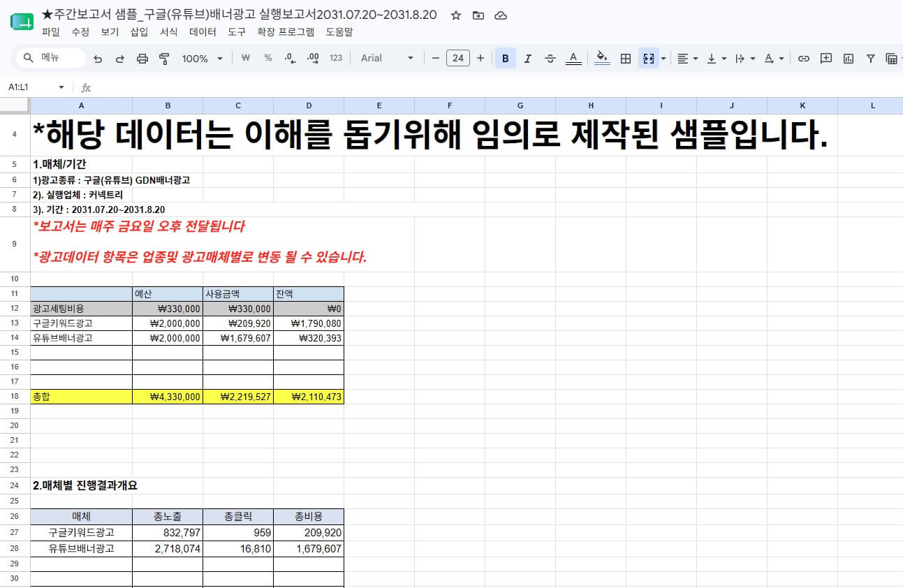This screenshot has height=588, width=903.
Task: Toggle merge cells button
Action: (x=648, y=59)
